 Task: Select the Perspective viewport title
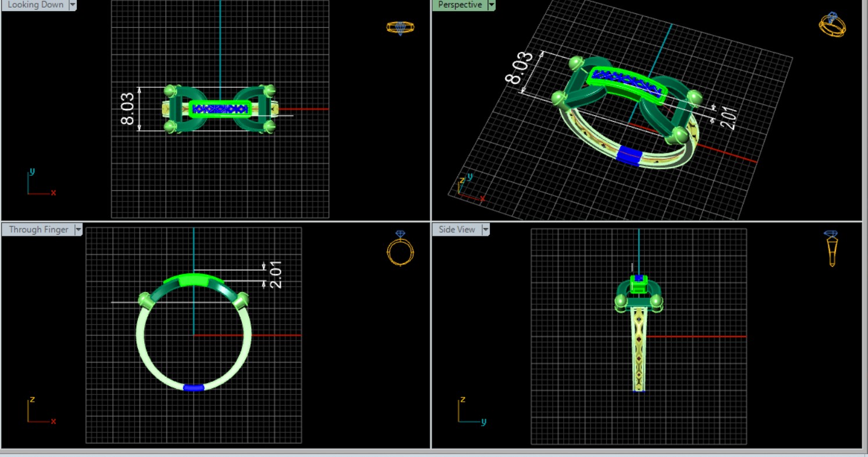click(x=460, y=5)
